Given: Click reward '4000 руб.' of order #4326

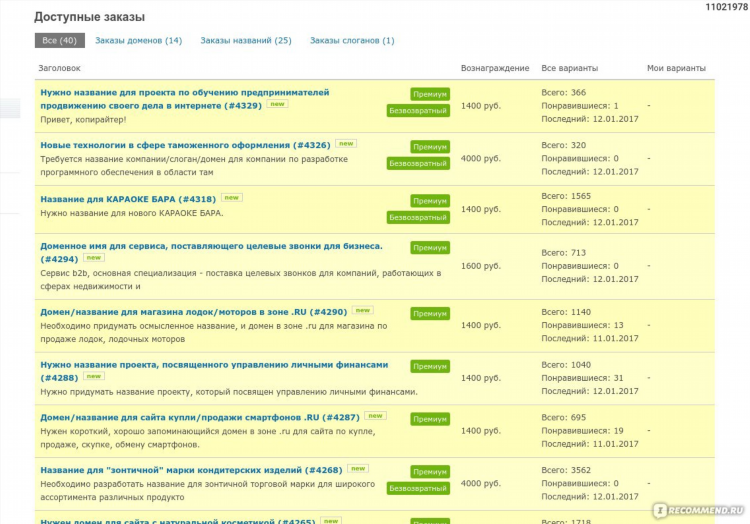Looking at the screenshot, I should click(481, 158).
